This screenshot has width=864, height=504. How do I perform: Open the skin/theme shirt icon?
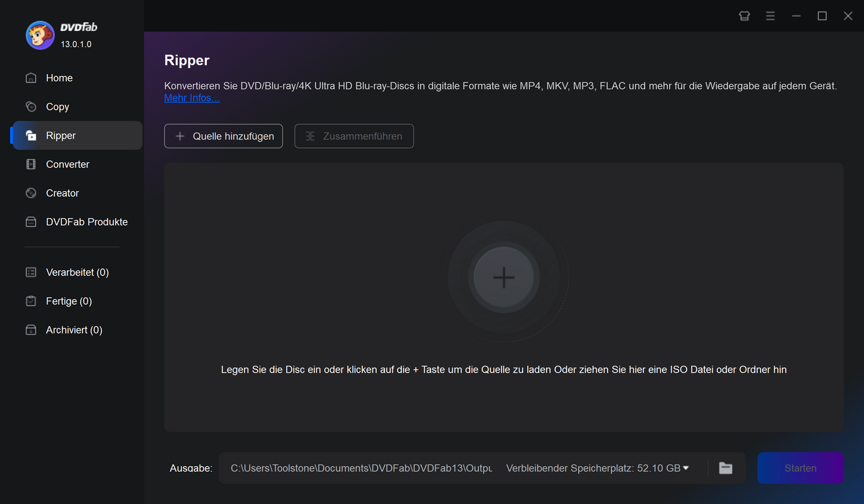[744, 16]
